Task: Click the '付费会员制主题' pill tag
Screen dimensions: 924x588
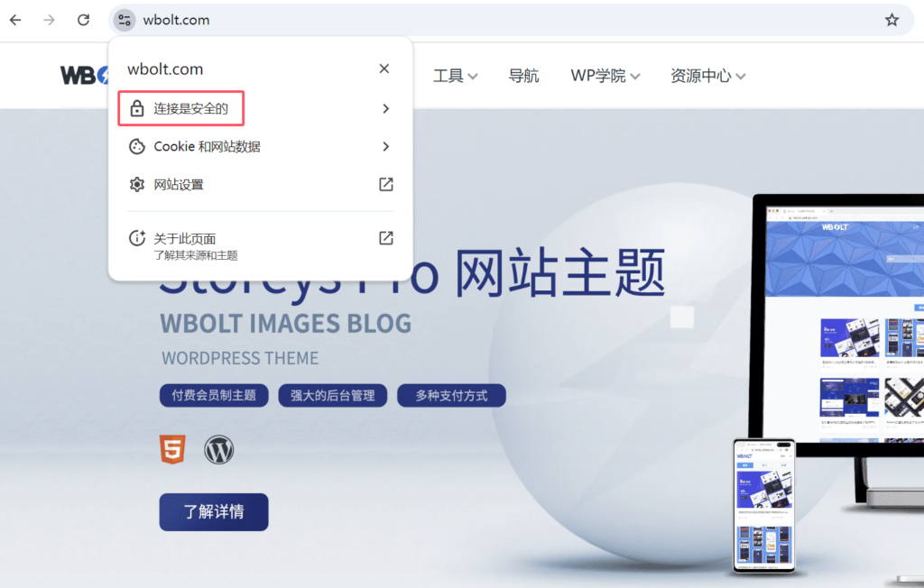Action: (x=214, y=395)
